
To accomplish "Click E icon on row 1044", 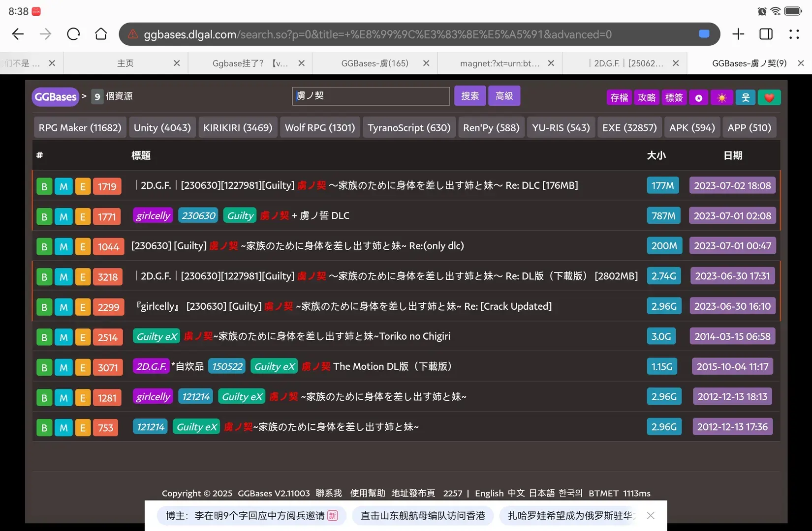I will point(83,247).
